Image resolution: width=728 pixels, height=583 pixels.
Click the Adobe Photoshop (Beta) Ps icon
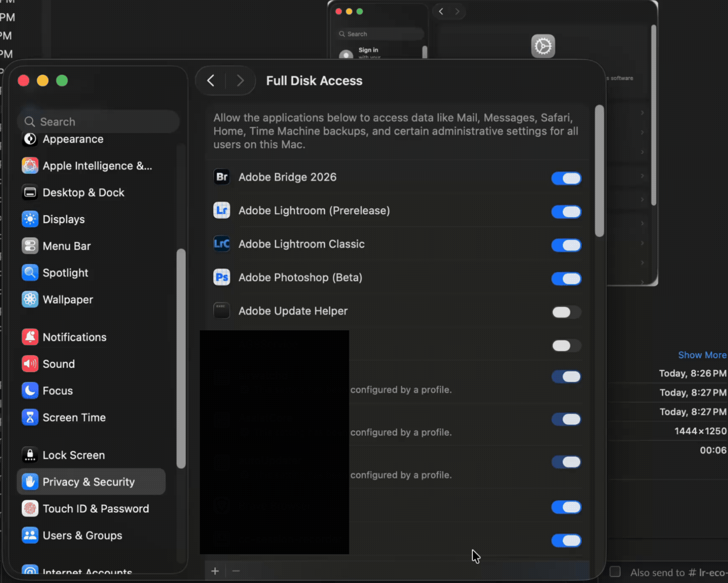(x=222, y=277)
